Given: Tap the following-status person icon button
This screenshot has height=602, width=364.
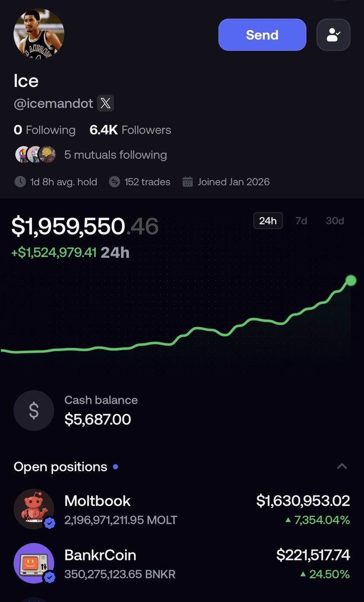Looking at the screenshot, I should tap(333, 35).
